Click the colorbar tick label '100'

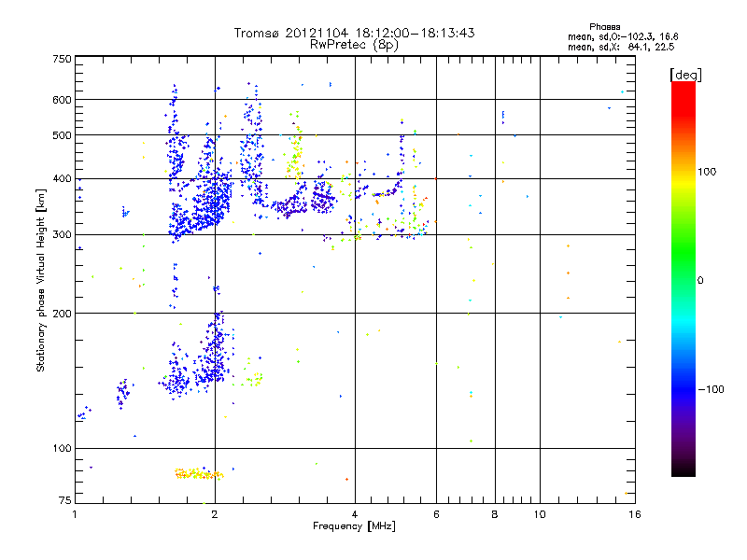707,172
